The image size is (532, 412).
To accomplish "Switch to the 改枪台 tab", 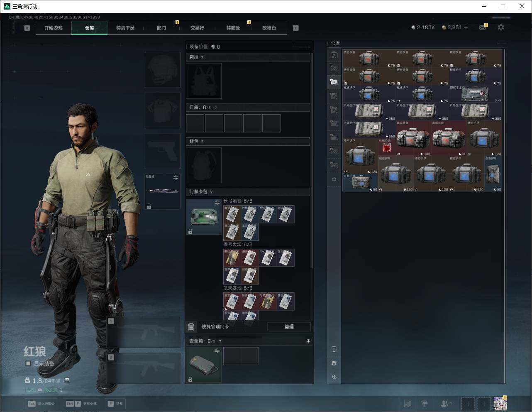I will click(x=269, y=28).
